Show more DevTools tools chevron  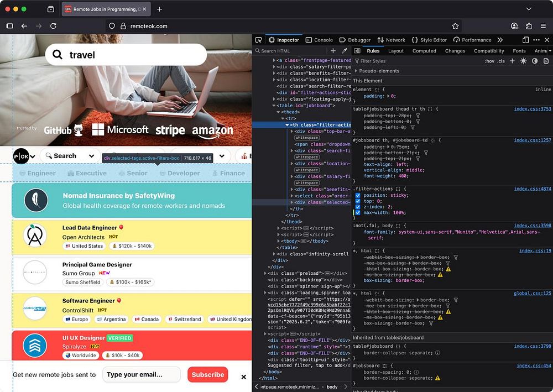point(500,40)
